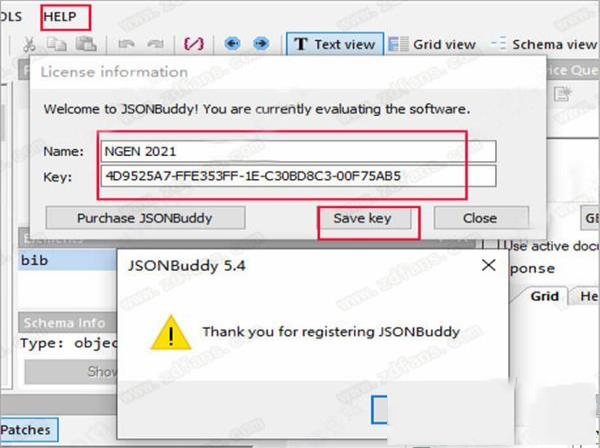Switch to Grid view
This screenshot has width=600, height=448.
[x=432, y=44]
